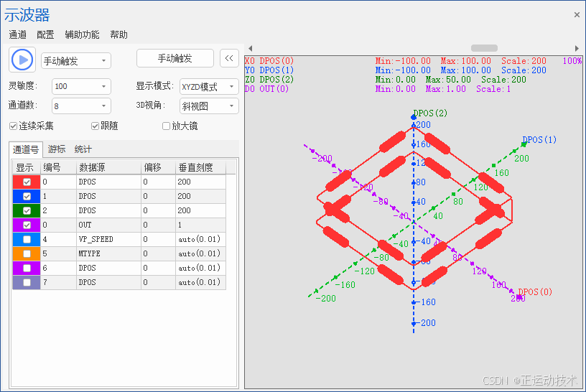
Task: Click the 偏移 column header
Action: click(x=159, y=167)
